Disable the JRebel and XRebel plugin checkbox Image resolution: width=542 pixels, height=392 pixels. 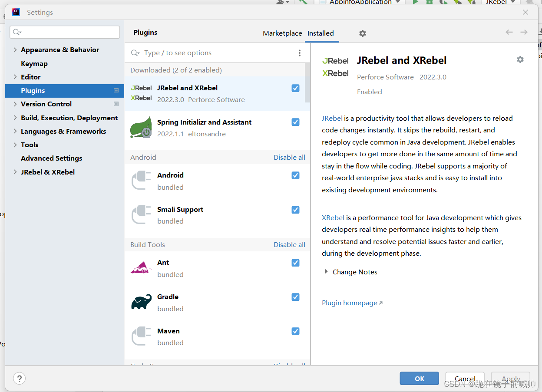296,88
